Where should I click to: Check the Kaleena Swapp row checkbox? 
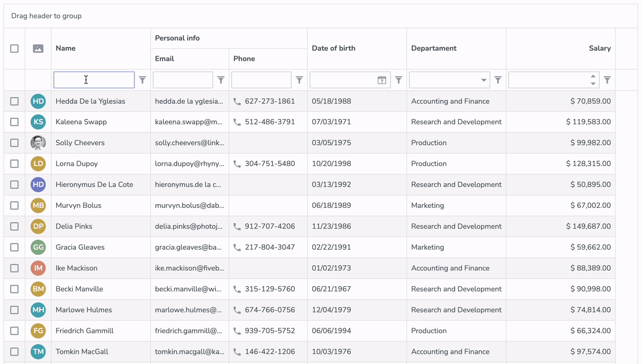(14, 122)
